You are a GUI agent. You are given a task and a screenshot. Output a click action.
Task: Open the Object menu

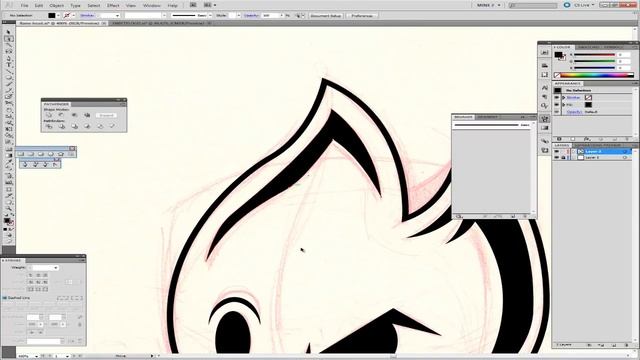56,6
